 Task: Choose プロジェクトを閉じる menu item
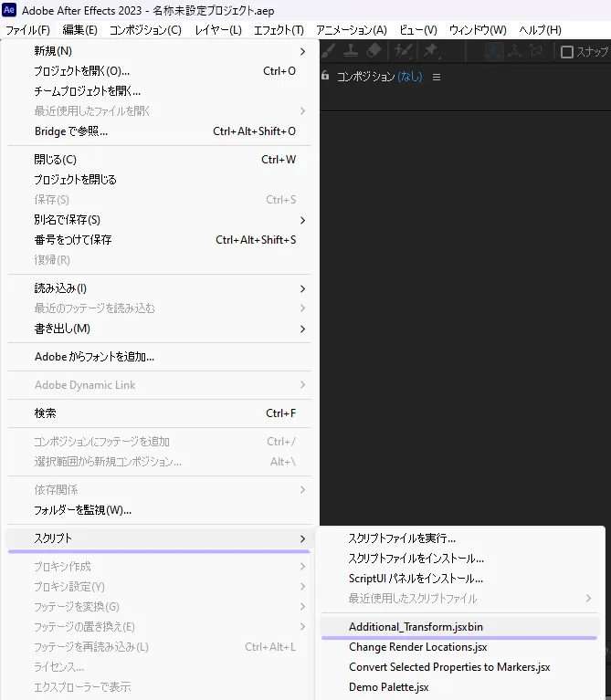coord(160,180)
